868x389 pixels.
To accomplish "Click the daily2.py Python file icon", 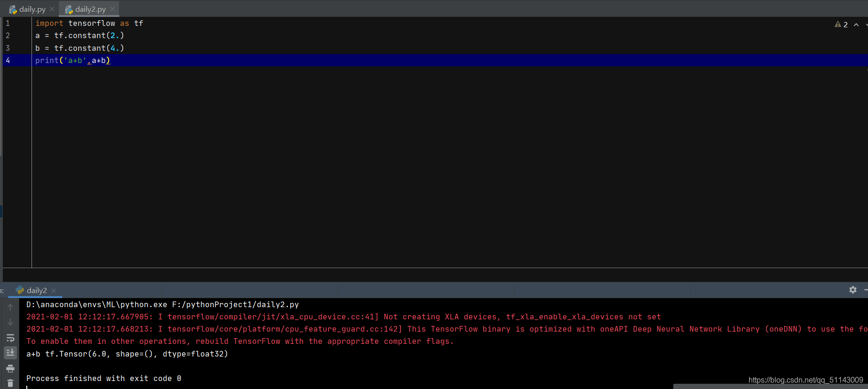I will coord(69,9).
